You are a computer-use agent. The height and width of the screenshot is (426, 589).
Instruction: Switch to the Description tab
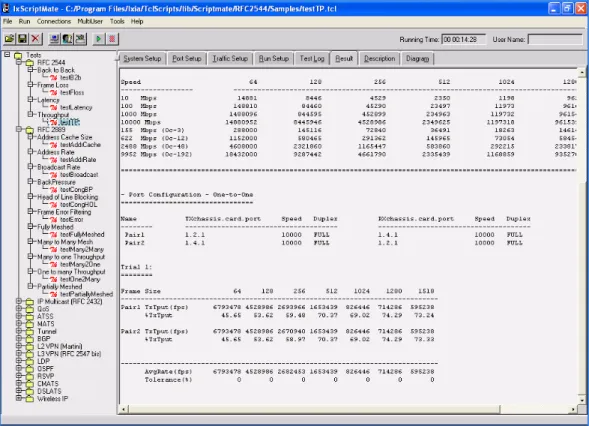click(x=379, y=59)
